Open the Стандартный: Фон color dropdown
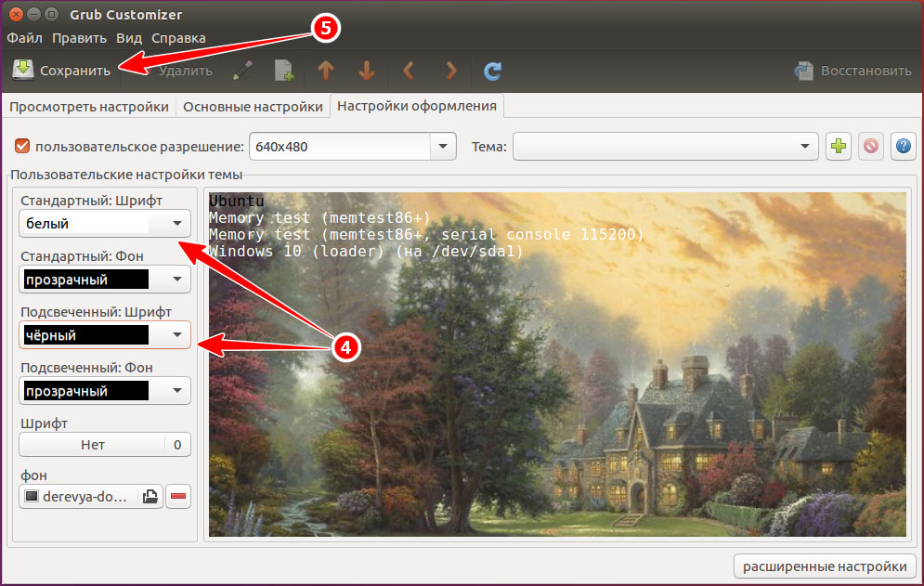 [x=105, y=280]
